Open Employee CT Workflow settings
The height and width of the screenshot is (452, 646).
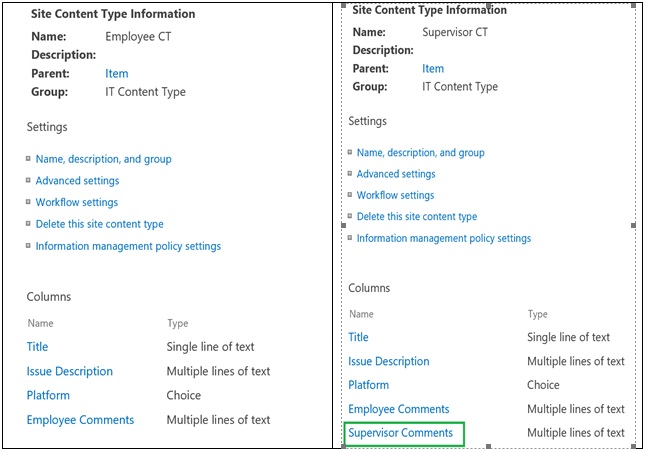pos(77,203)
